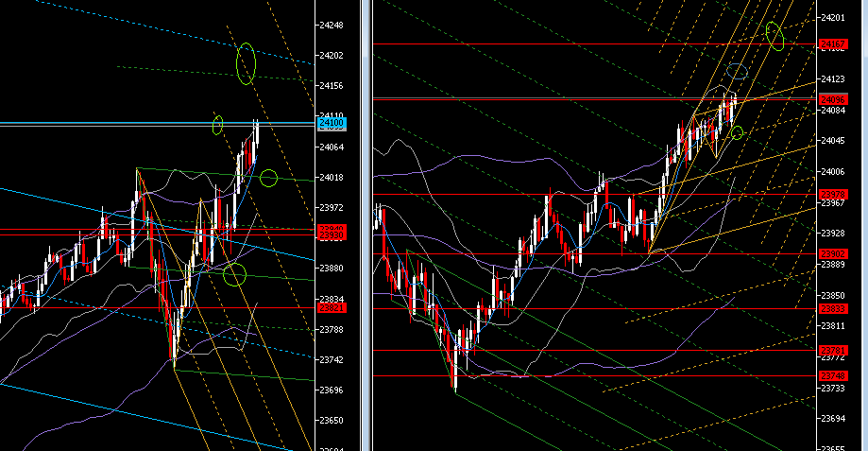This screenshot has width=868, height=451.
Task: Click the 23696 price label in left chart
Action: pos(331,390)
